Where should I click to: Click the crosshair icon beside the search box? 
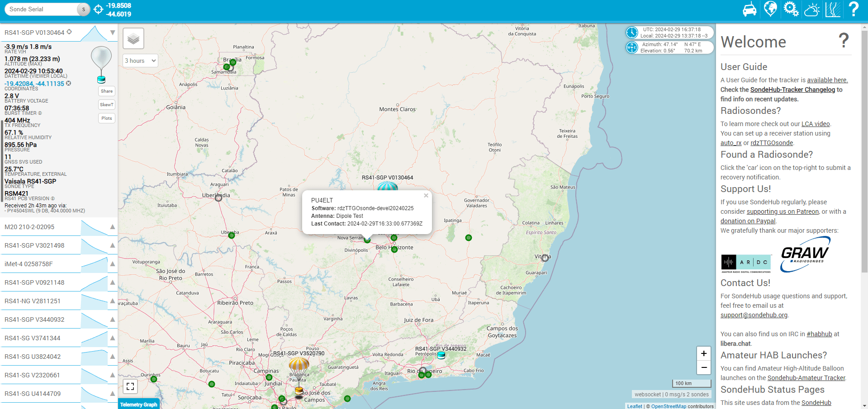[99, 9]
